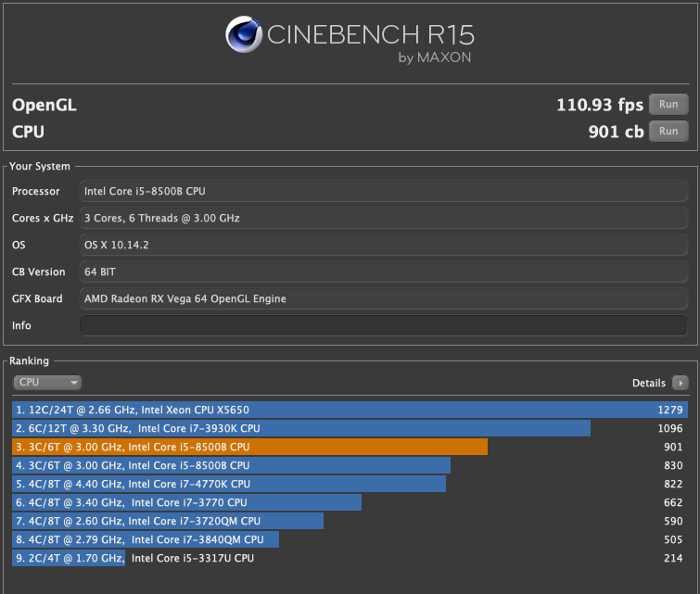
Task: Select ranking row 5 Intel Core i7-4770K
Action: (350, 484)
